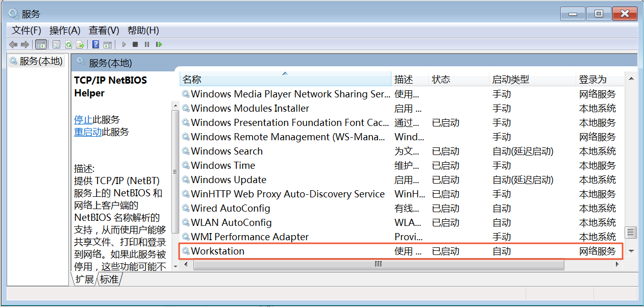Click the Back arrow toolbar icon
This screenshot has width=644, height=307.
pyautogui.click(x=13, y=44)
